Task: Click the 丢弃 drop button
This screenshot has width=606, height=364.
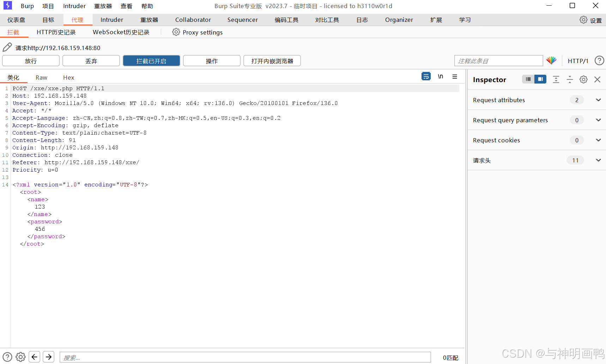Action: [91, 61]
